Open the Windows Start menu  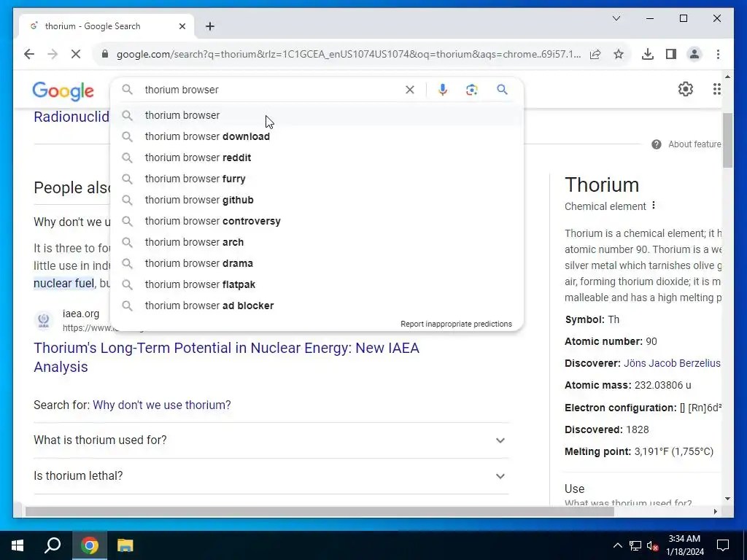point(18,545)
